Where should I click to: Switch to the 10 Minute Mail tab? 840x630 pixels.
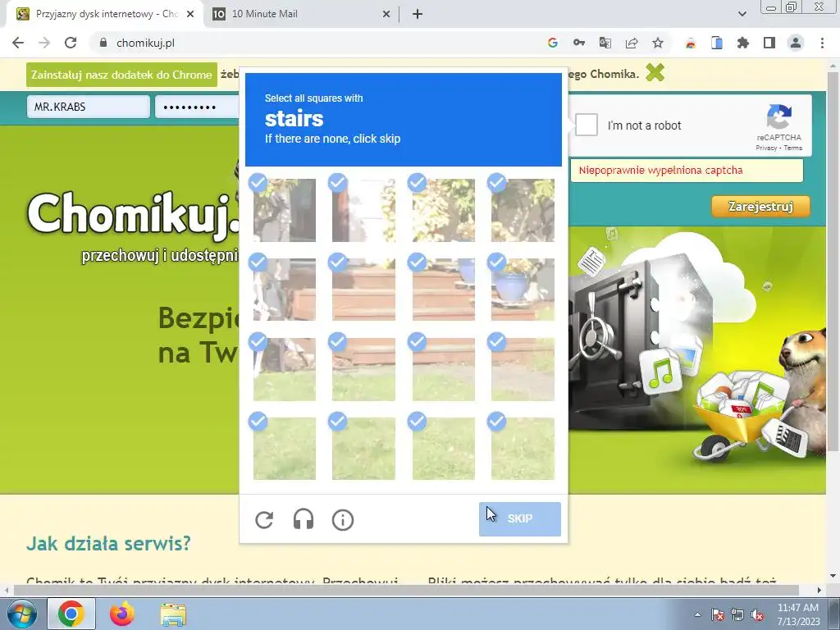coord(302,14)
